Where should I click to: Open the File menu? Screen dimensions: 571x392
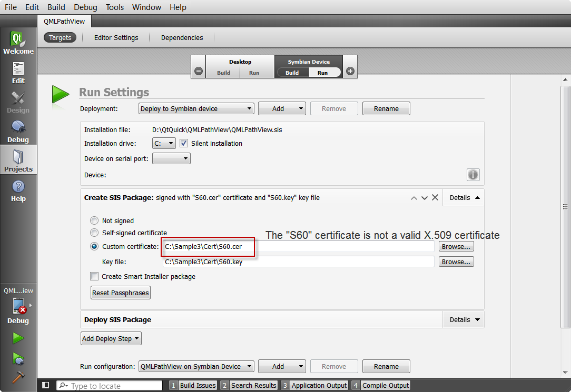11,7
